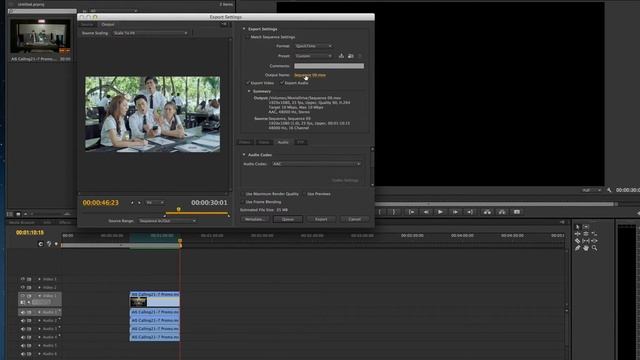The image size is (640, 360).
Task: Click the Export Frame camera icon
Action: pos(517,212)
